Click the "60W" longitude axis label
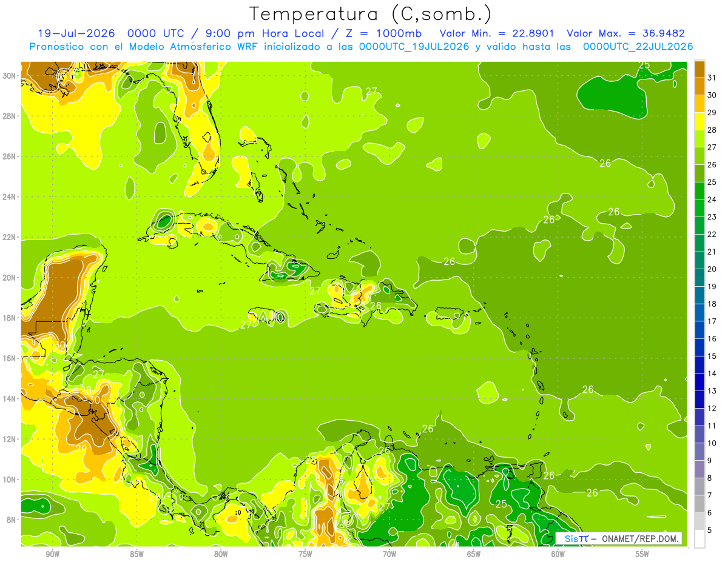 [558, 555]
